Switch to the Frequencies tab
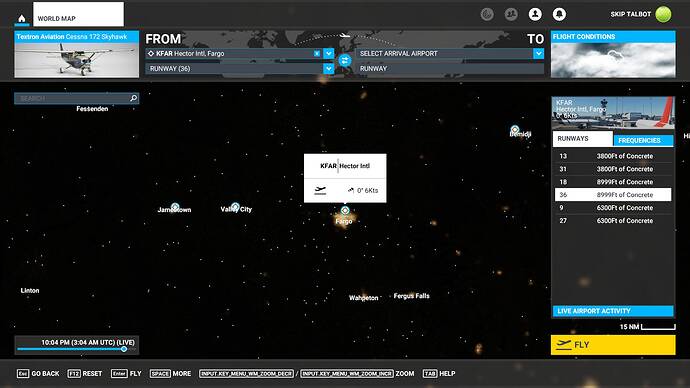This screenshot has height=388, width=690. [x=643, y=140]
